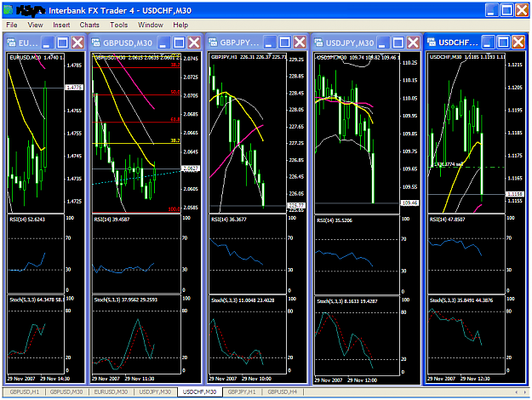Switch to the GBPUSD,M30 chart tab
This screenshot has width=532, height=400.
(66, 391)
